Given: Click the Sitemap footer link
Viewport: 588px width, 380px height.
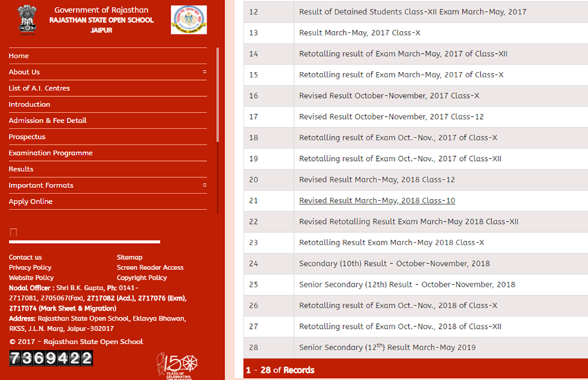Looking at the screenshot, I should [x=129, y=258].
